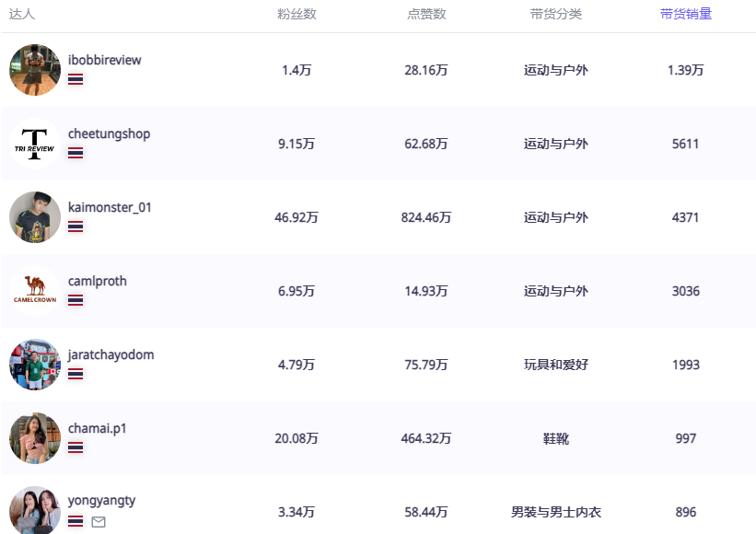The image size is (756, 534).
Task: Click the Thailand flag under kaimonster_01
Action: (x=76, y=226)
